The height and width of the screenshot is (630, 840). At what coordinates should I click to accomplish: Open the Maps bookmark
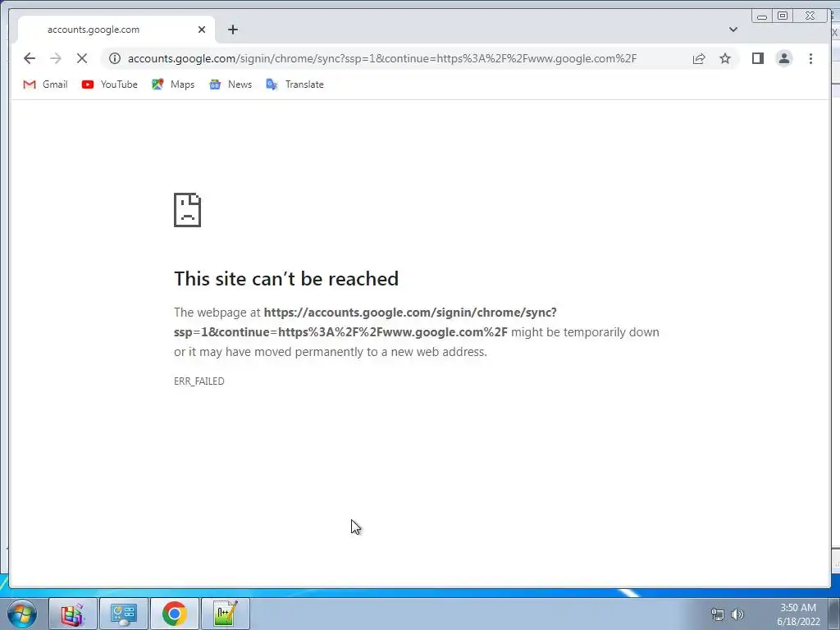coord(173,84)
